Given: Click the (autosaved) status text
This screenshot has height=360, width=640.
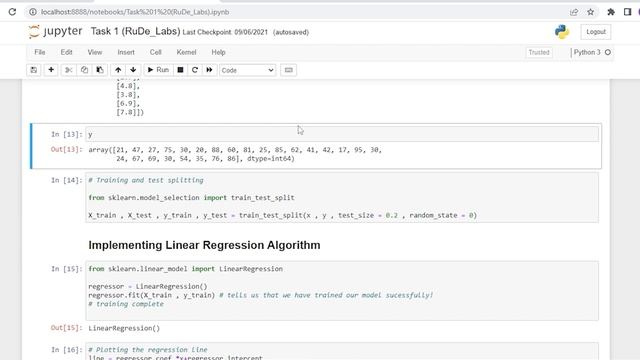Looking at the screenshot, I should click(291, 32).
